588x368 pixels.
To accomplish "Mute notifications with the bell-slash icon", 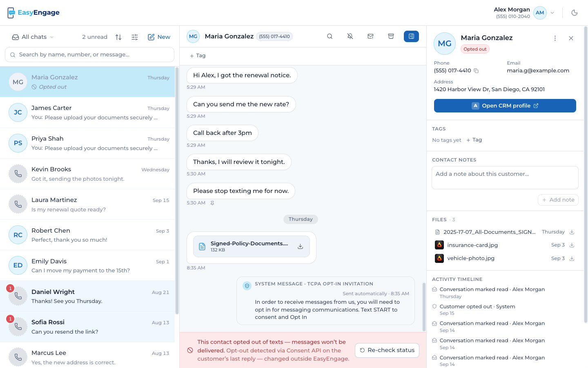I will [350, 36].
